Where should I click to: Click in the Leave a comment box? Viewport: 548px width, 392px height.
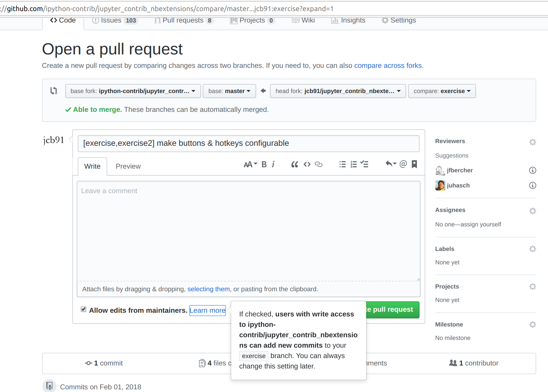coord(248,231)
